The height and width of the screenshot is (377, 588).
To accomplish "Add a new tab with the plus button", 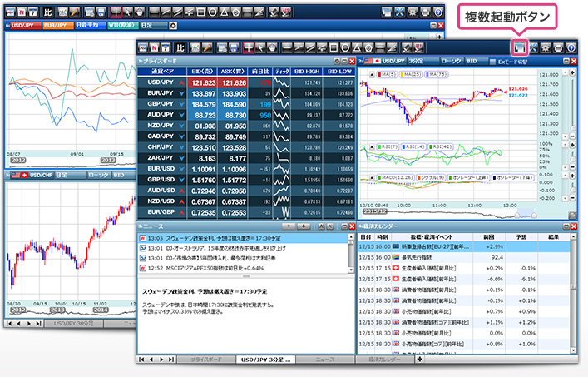I will [x=420, y=359].
